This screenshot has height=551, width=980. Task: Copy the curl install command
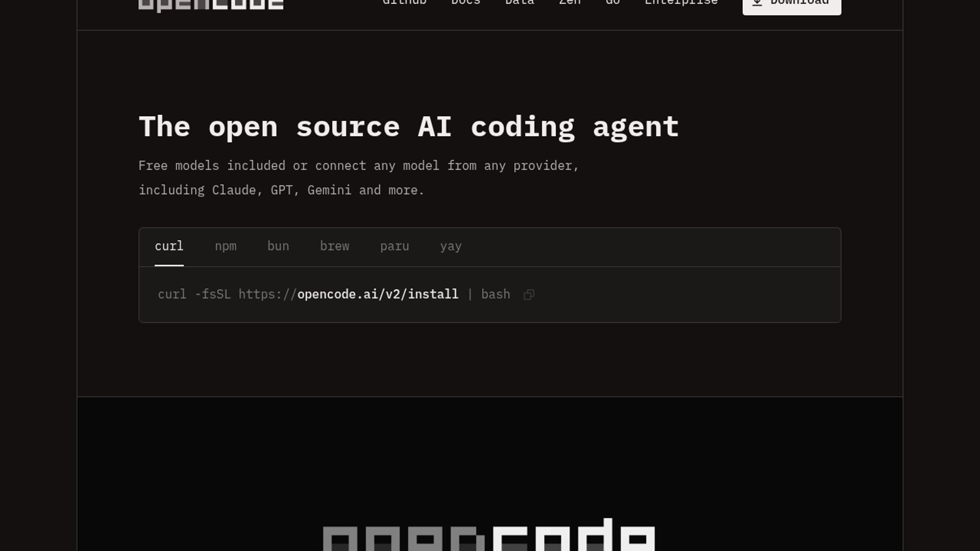529,294
